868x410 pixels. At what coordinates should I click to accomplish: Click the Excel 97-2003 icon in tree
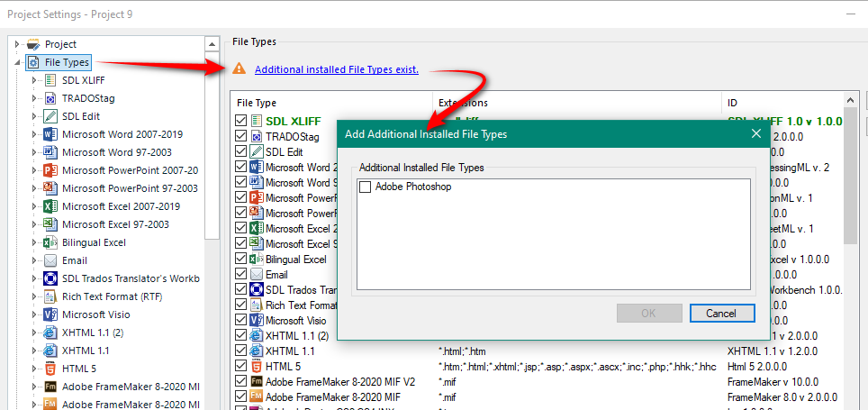(x=50, y=224)
